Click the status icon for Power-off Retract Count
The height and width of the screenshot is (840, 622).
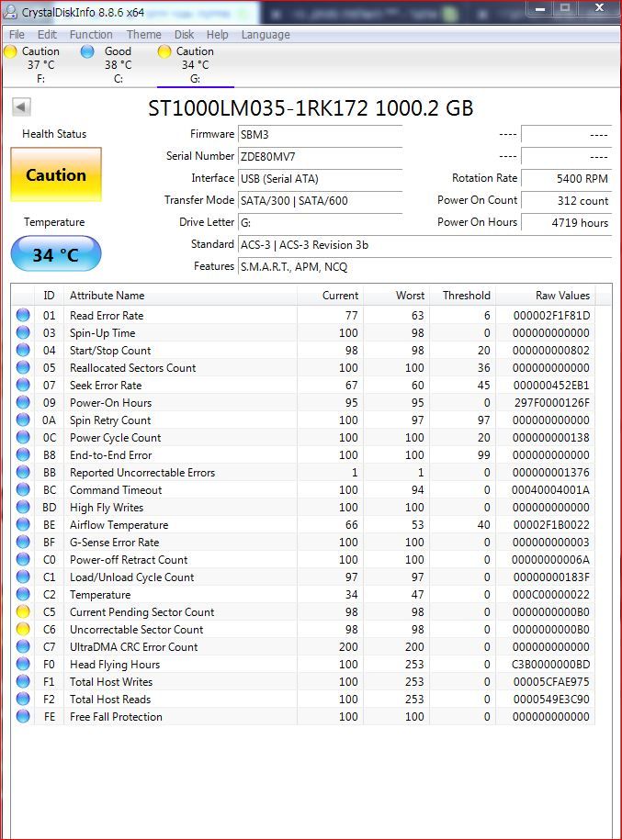[23, 559]
